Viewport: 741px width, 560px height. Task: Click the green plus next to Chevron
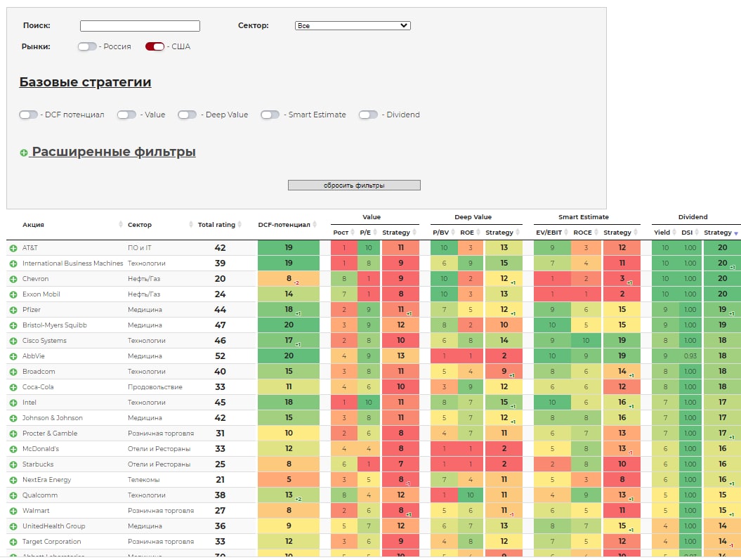pos(13,279)
